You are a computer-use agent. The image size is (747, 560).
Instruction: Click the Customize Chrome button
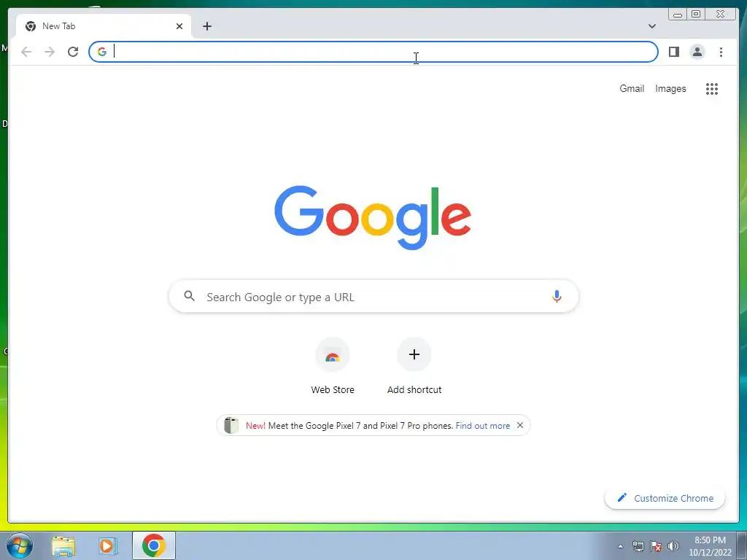pyautogui.click(x=665, y=498)
